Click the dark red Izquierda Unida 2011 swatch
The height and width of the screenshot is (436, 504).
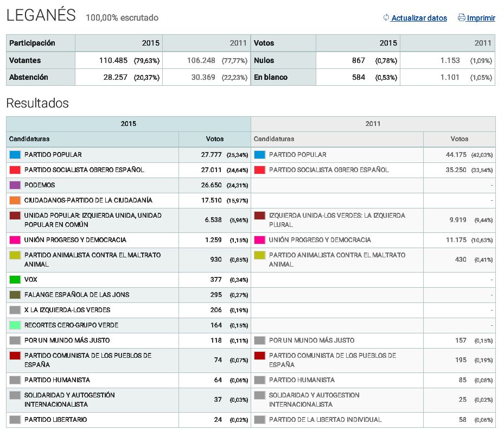click(260, 216)
